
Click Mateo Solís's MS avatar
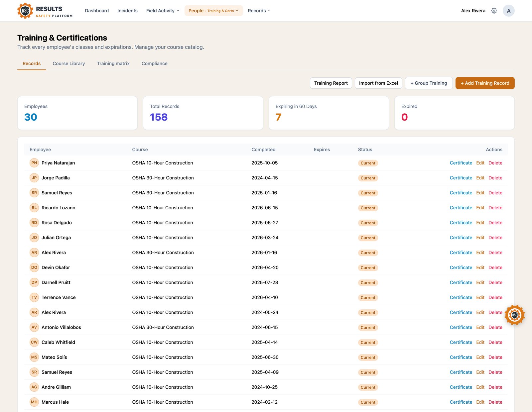[x=34, y=357]
